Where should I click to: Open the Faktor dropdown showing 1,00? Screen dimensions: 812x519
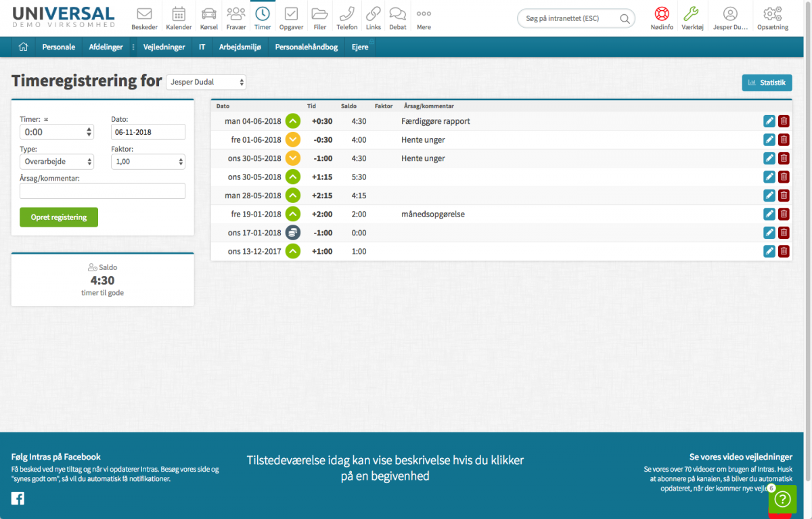[148, 162]
